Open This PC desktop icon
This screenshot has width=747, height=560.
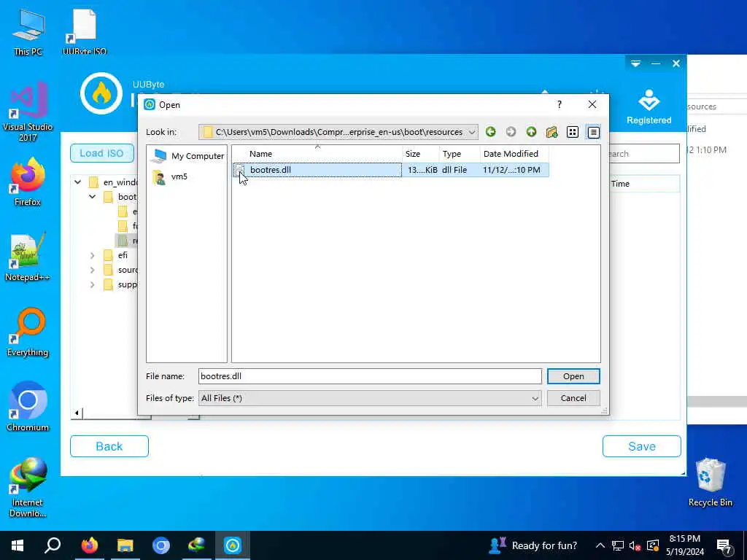[28, 34]
